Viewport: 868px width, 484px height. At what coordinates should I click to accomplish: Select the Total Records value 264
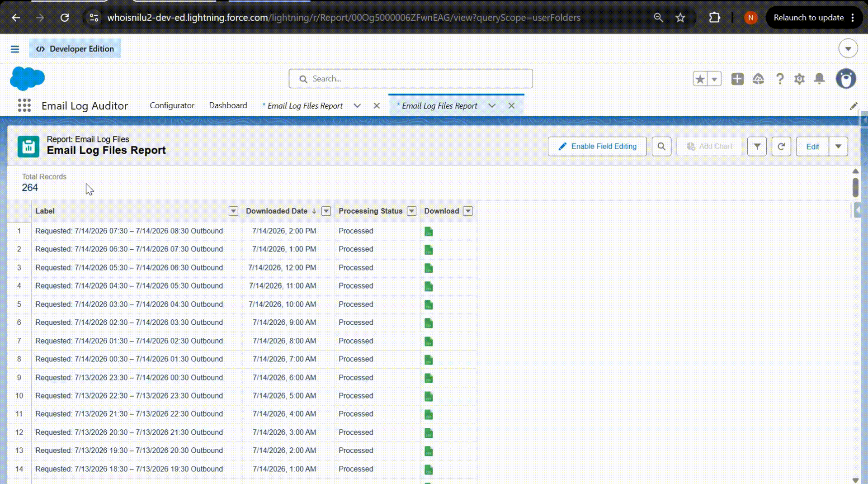click(x=30, y=188)
